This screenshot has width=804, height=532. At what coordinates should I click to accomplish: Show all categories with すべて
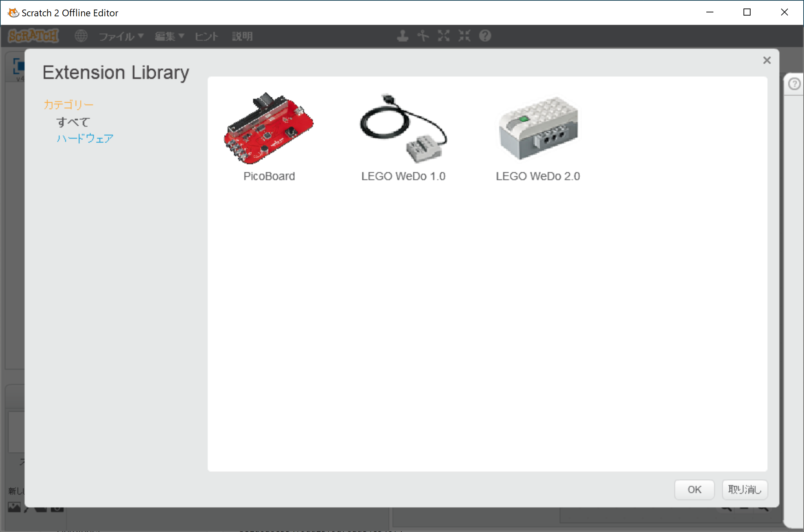point(73,122)
